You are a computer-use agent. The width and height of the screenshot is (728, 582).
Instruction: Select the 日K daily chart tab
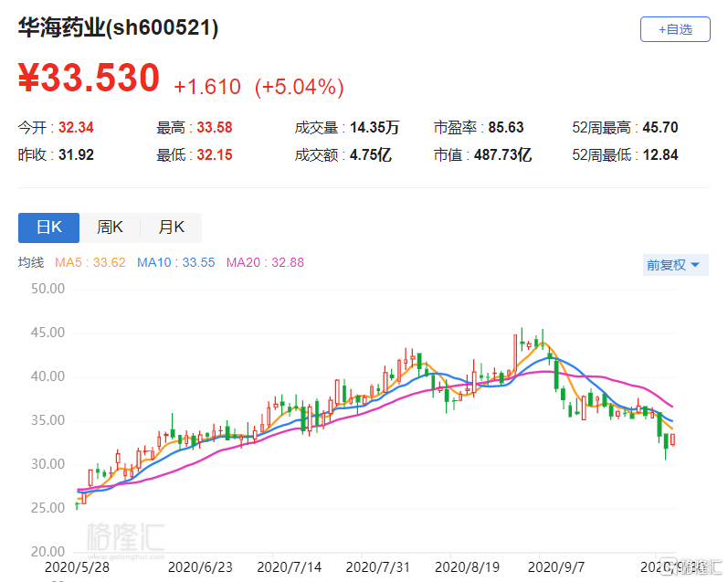48,228
